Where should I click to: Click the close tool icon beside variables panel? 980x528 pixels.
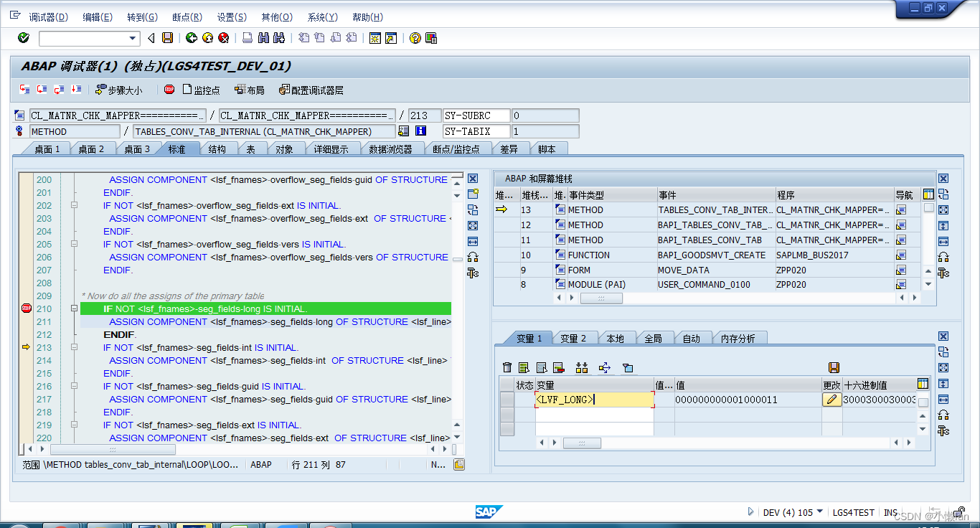[x=943, y=336]
